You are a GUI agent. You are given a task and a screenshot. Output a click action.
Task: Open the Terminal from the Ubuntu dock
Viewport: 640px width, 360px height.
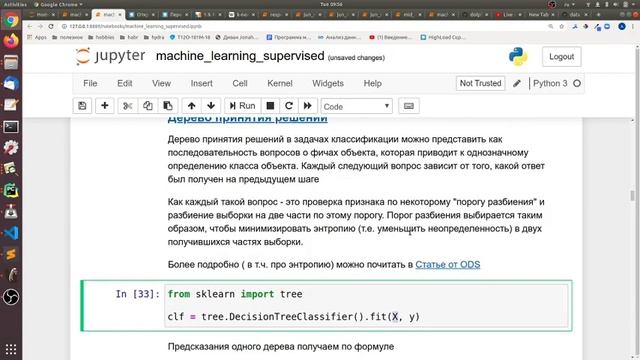coord(11,127)
